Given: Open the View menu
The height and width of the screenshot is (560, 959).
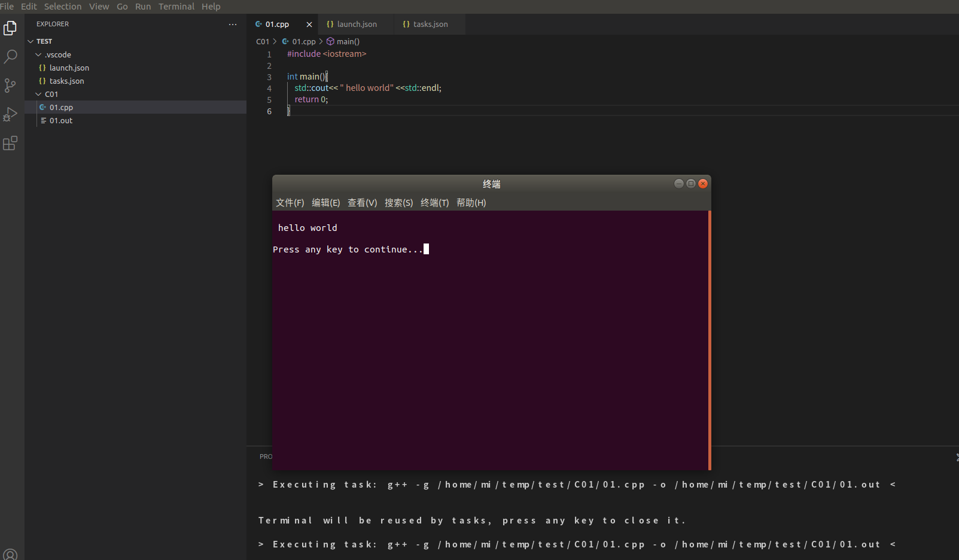Looking at the screenshot, I should [x=99, y=7].
